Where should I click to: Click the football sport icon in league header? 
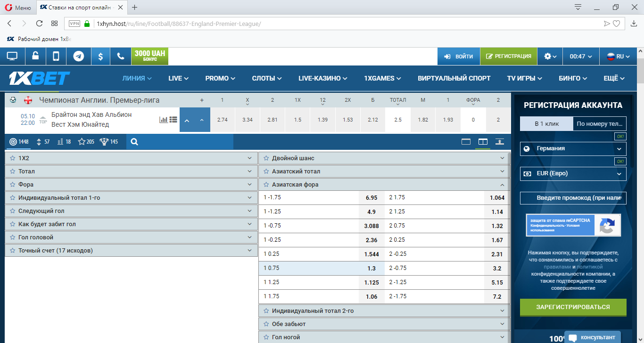13,100
